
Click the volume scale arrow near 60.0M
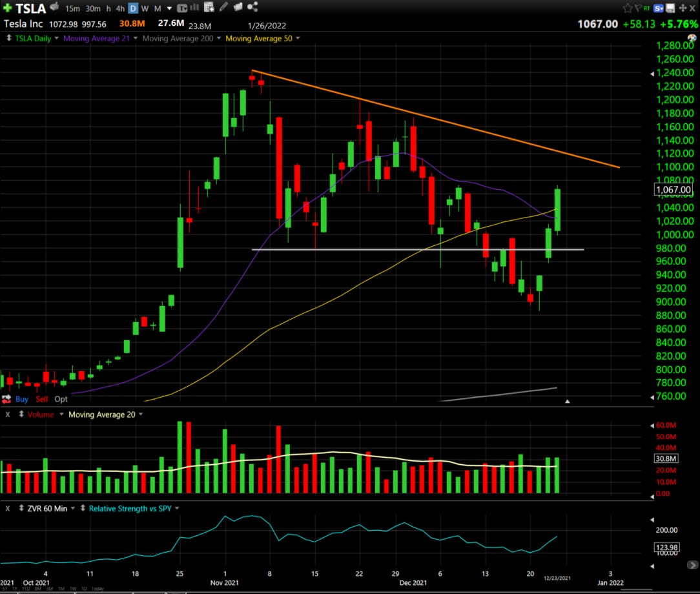point(652,425)
